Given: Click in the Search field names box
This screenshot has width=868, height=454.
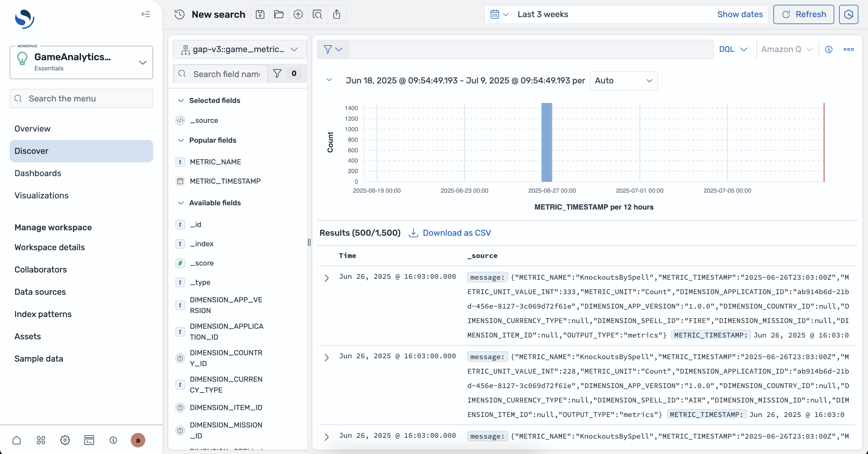Looking at the screenshot, I should point(220,73).
